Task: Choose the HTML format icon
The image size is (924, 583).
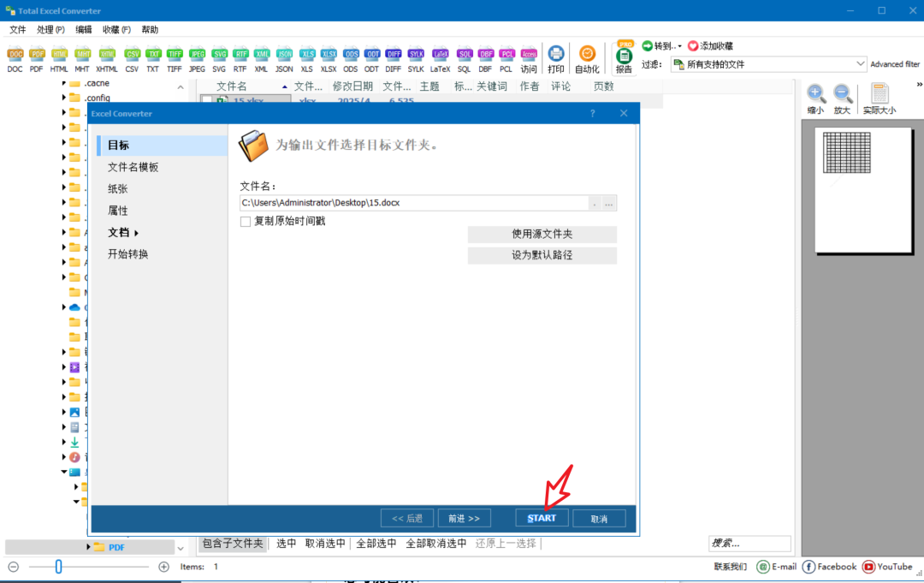Action: point(59,60)
